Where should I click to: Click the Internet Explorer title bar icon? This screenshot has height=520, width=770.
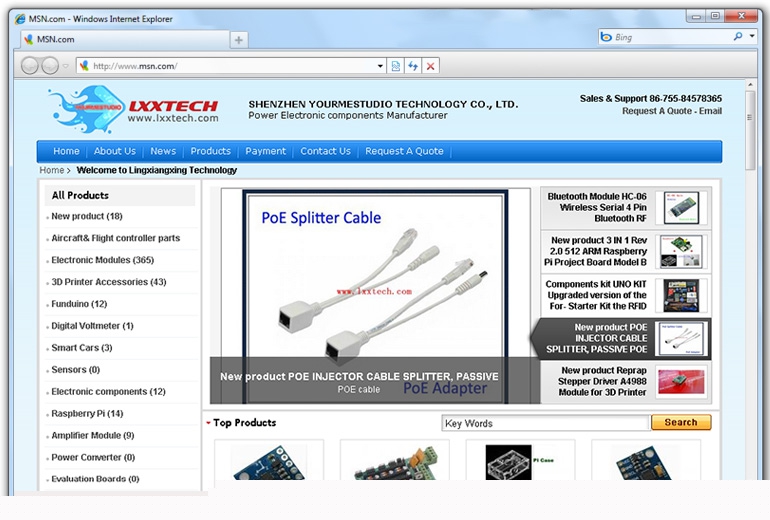coord(20,19)
